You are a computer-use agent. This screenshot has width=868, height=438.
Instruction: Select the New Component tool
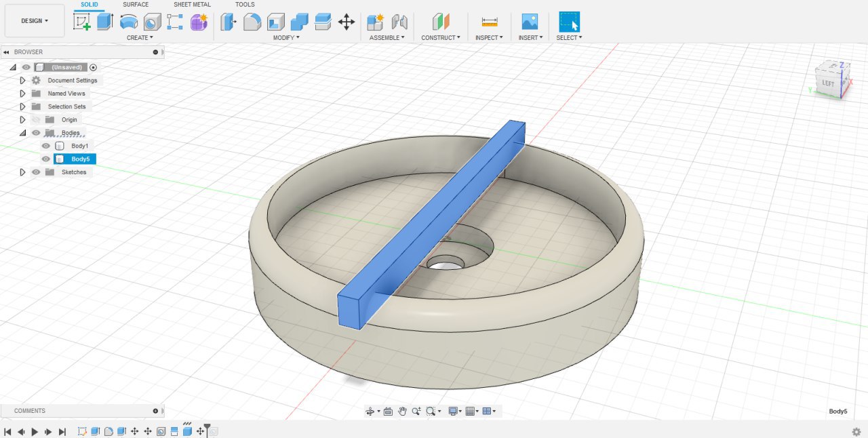coord(376,22)
